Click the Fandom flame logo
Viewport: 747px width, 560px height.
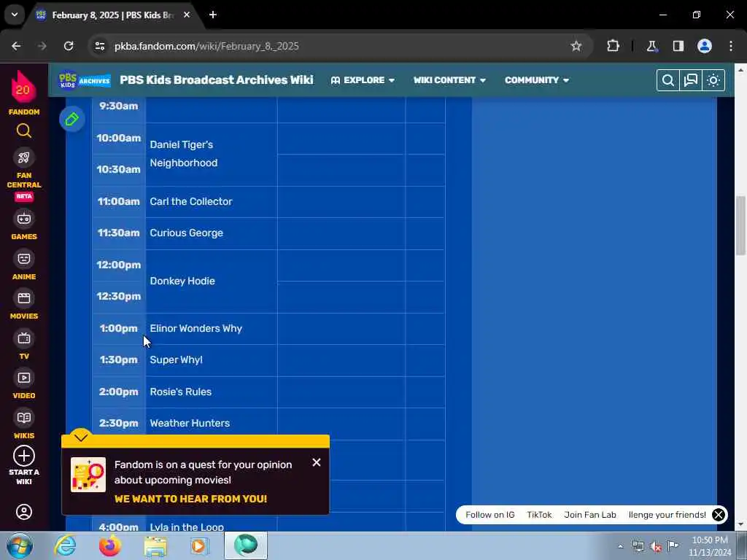coord(23,87)
